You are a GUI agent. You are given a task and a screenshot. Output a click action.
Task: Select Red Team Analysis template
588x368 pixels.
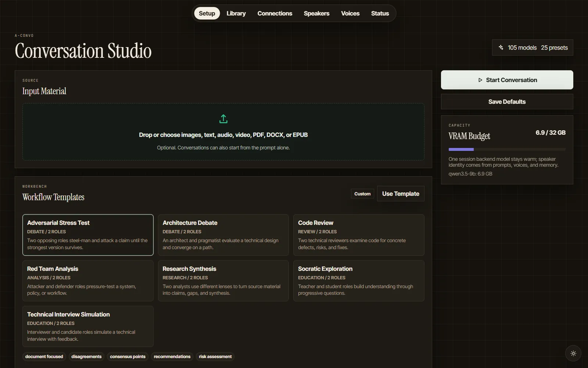pos(88,281)
